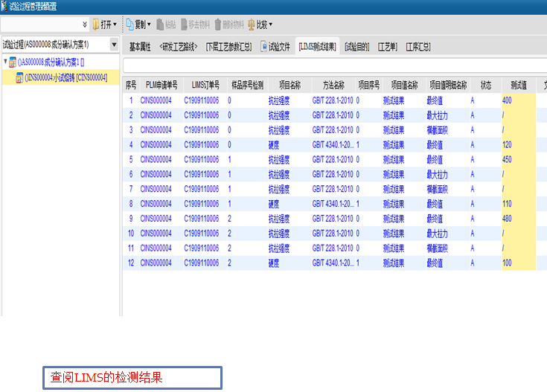
Task: Click the 打开 (Open) toolbar button
Action: pos(103,25)
